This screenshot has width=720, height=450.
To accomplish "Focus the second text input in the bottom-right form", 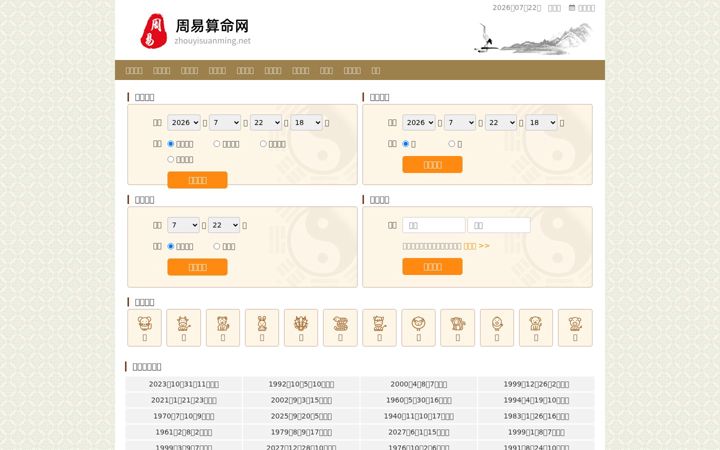I will point(499,225).
